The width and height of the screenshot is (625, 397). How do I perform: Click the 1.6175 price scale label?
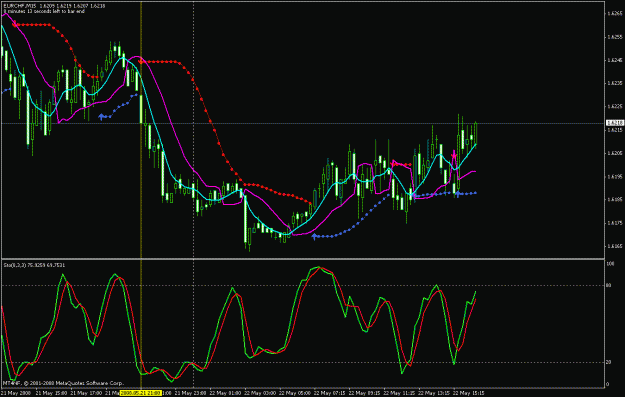tap(615, 223)
